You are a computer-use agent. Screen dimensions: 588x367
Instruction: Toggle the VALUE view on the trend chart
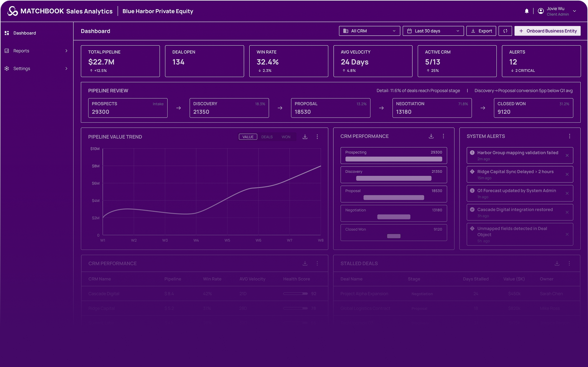point(248,136)
